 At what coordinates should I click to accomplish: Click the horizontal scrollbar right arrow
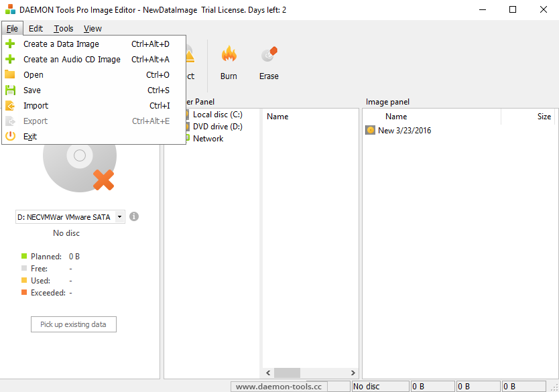pos(353,373)
